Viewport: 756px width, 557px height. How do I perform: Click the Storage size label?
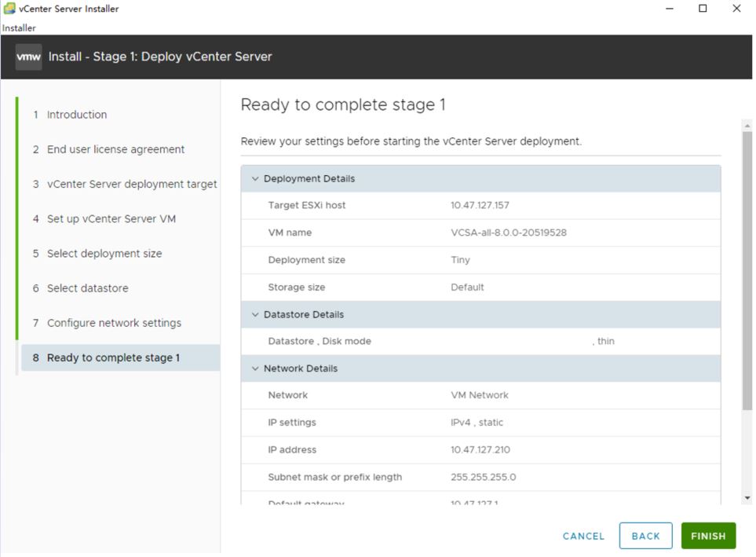click(297, 288)
